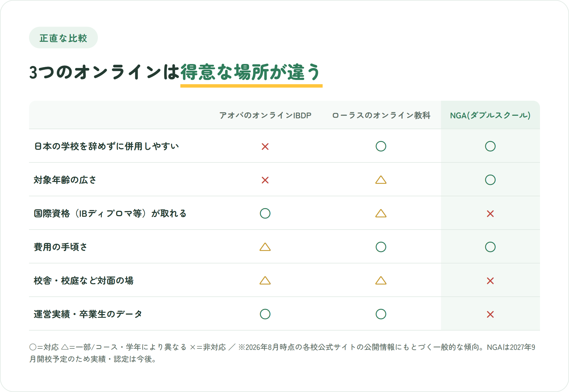The height and width of the screenshot is (392, 569).
Task: Click ローラス triangle in 校舎・校庭など対面の場 row
Action: (381, 280)
